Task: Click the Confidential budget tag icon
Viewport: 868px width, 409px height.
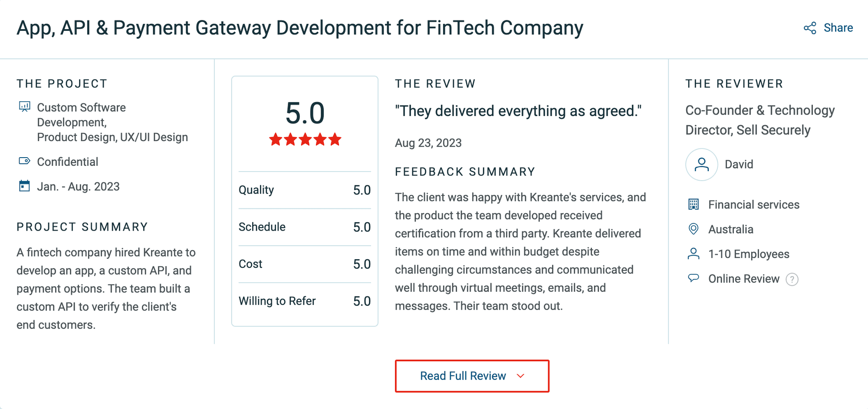Action: [25, 161]
